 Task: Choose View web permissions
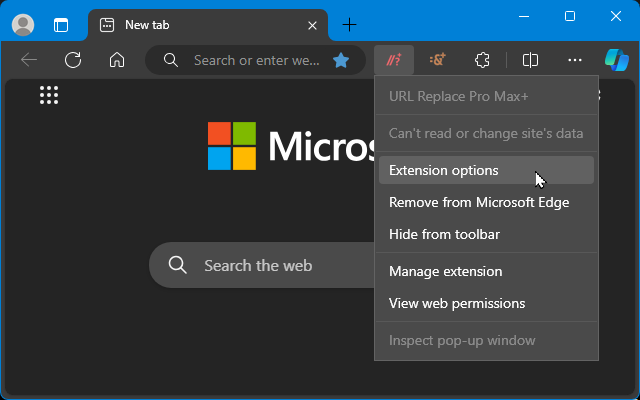(x=486, y=304)
